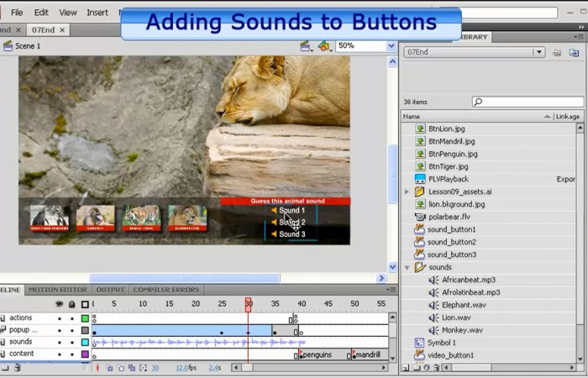
Task: Open the File menu
Action: pos(17,13)
